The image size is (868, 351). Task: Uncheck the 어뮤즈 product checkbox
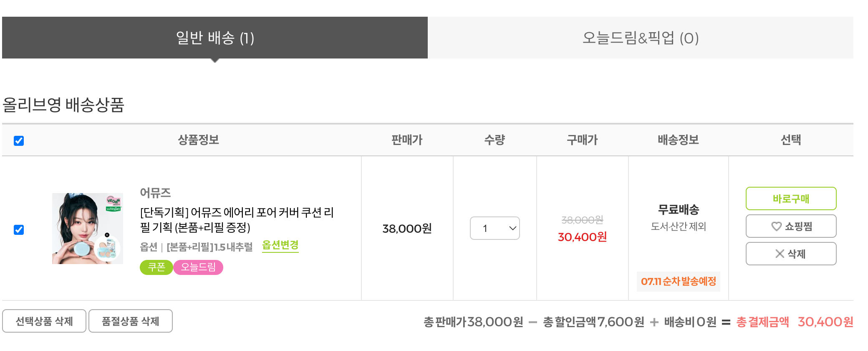[19, 230]
